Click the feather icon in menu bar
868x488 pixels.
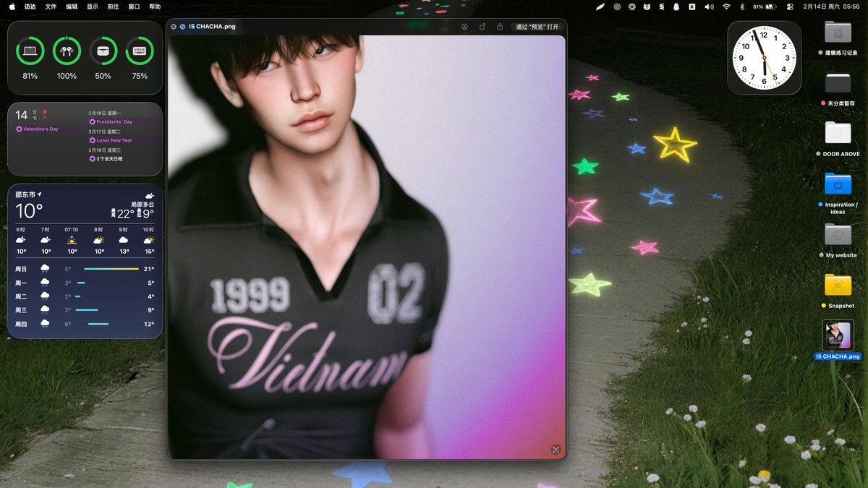(600, 6)
